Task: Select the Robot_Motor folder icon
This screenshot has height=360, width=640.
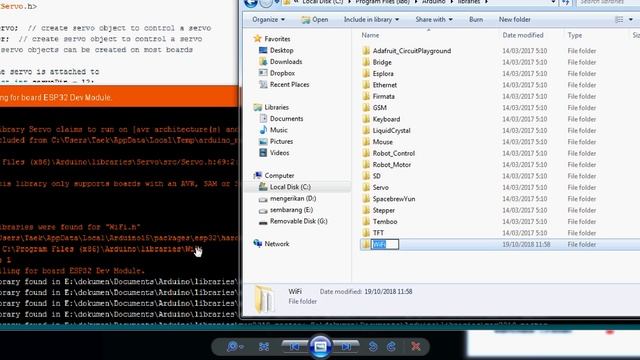Action: coord(366,165)
